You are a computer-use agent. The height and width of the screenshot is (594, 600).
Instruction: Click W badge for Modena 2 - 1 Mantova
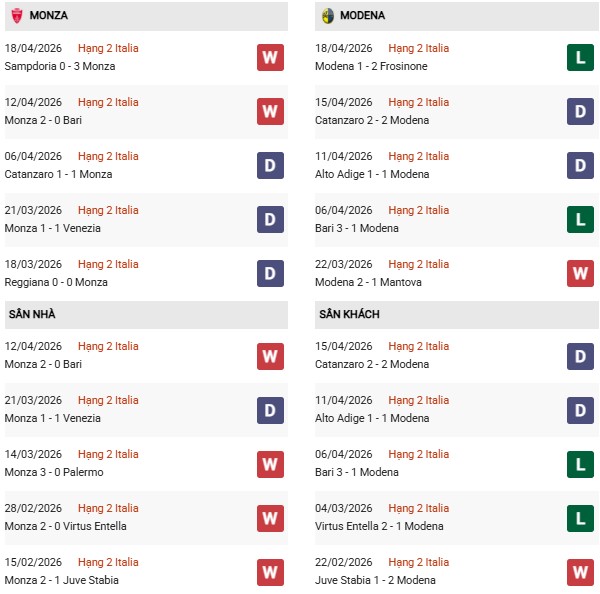[x=580, y=273]
